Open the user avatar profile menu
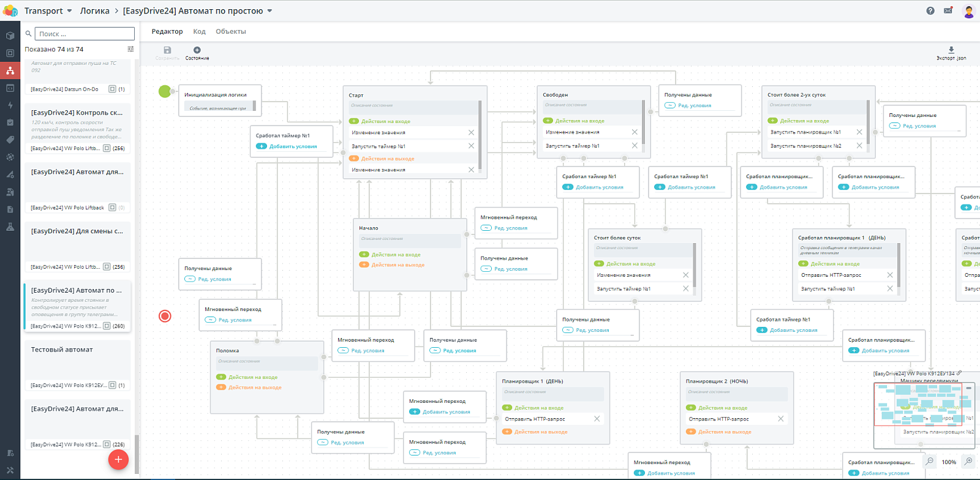Screen dimensions: 980x480 969,11
